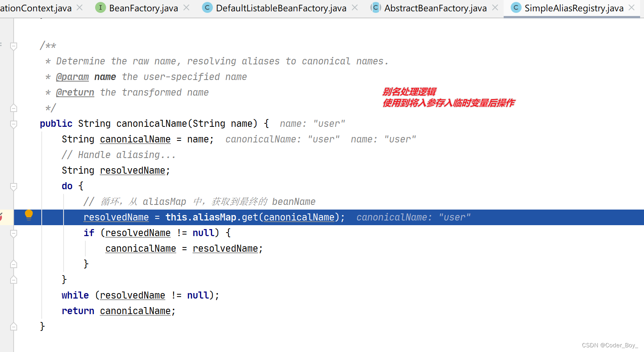Screen dimensions: 644x352
Task: Switch to DefaultListableBeanFactory.java tab
Action: (281, 8)
